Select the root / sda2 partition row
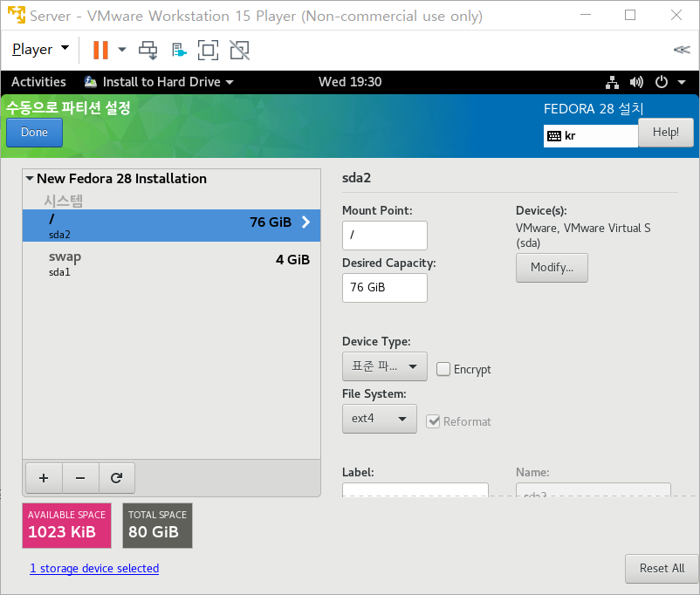This screenshot has height=595, width=700. [x=171, y=225]
